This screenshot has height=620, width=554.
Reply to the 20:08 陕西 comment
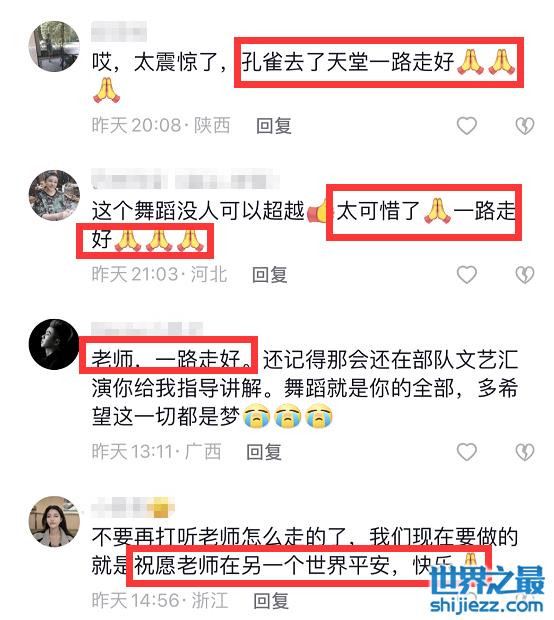click(274, 126)
